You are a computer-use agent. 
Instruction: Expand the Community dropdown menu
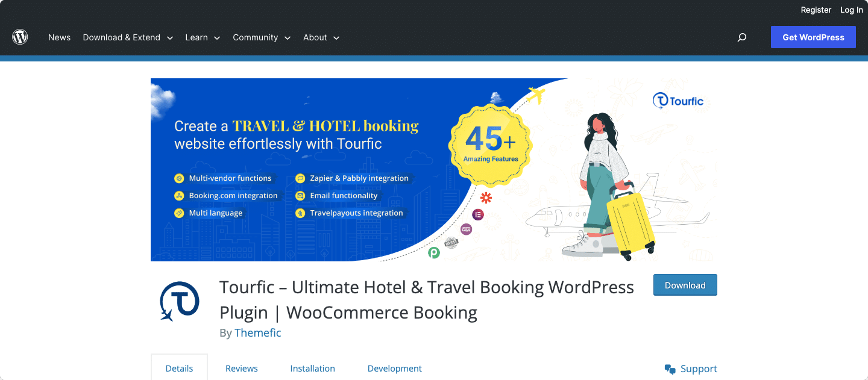pos(262,37)
